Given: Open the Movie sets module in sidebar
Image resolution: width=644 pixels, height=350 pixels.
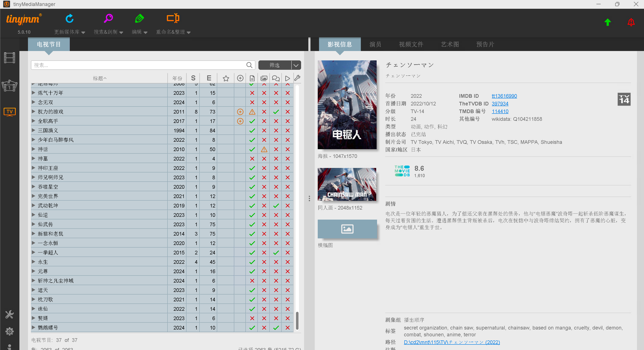Looking at the screenshot, I should tap(10, 86).
